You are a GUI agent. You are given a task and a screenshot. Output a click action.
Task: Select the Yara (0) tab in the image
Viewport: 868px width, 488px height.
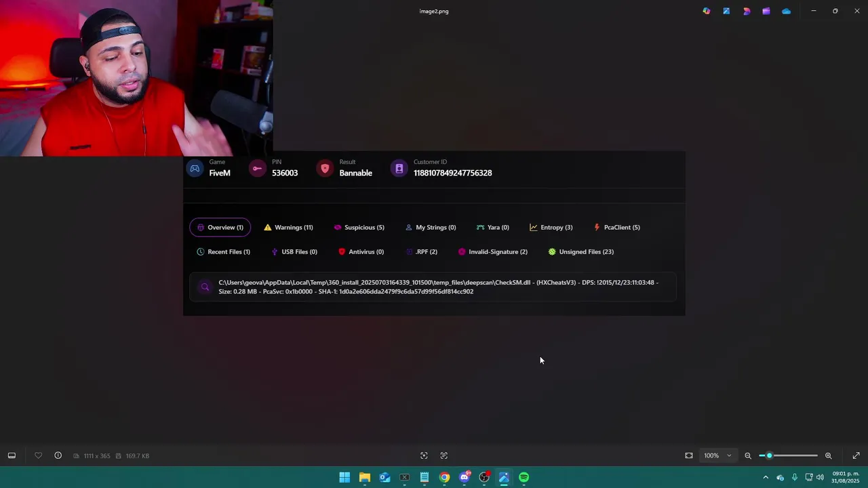492,227
